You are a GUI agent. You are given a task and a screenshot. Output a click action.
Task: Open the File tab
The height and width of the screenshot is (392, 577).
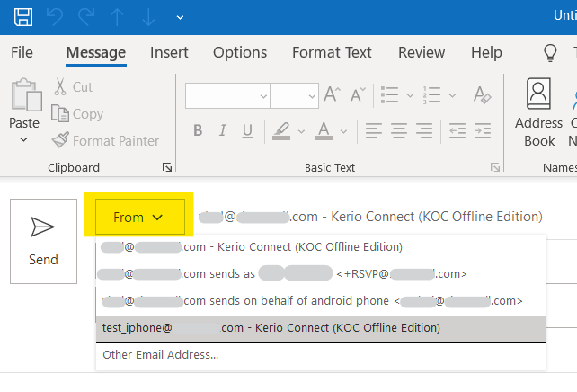(x=22, y=52)
